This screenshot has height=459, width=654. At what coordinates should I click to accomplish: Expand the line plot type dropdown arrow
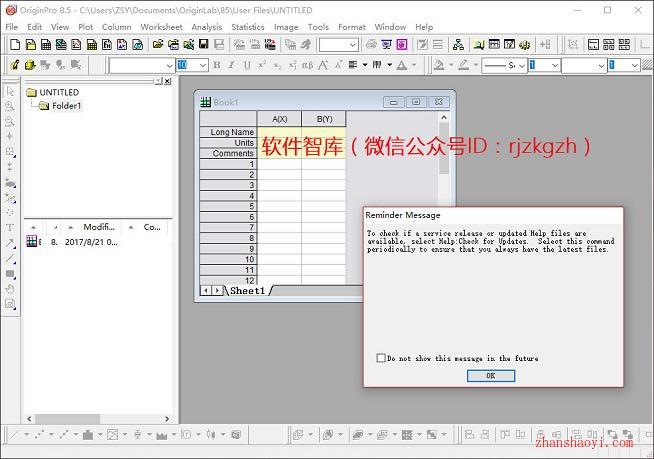click(26, 435)
